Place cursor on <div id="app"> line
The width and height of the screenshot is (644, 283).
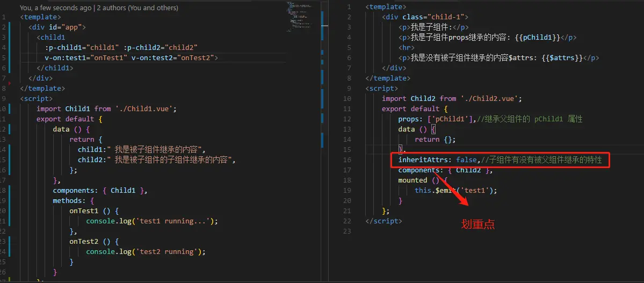[x=57, y=27]
